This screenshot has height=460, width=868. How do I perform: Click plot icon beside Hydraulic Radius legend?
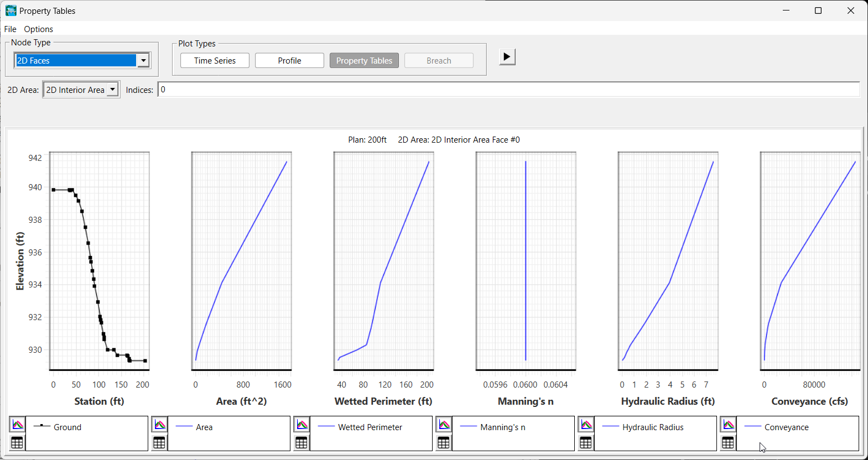[x=586, y=425]
